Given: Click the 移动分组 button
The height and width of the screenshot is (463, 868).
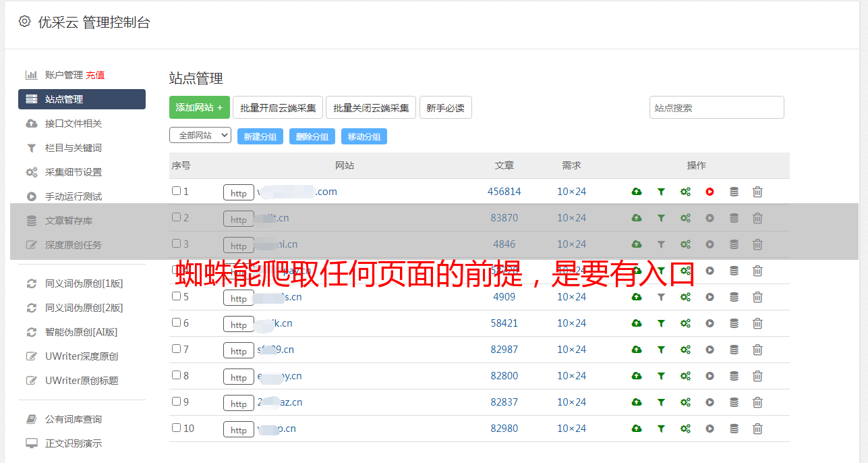Looking at the screenshot, I should tap(364, 136).
